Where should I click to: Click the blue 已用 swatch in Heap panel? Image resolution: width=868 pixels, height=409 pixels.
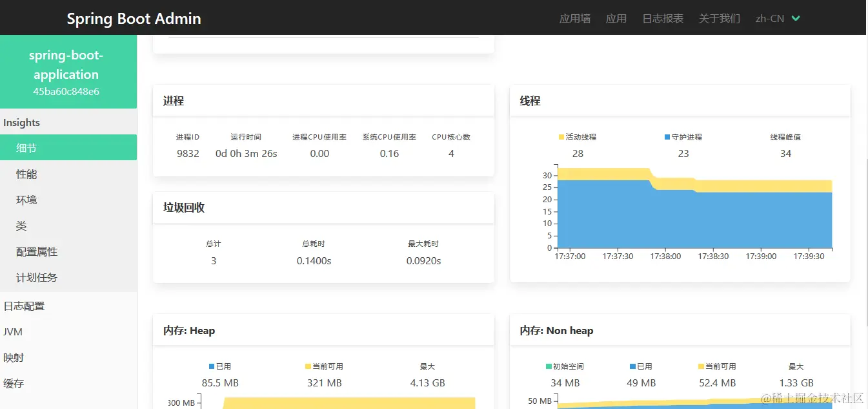pos(212,366)
